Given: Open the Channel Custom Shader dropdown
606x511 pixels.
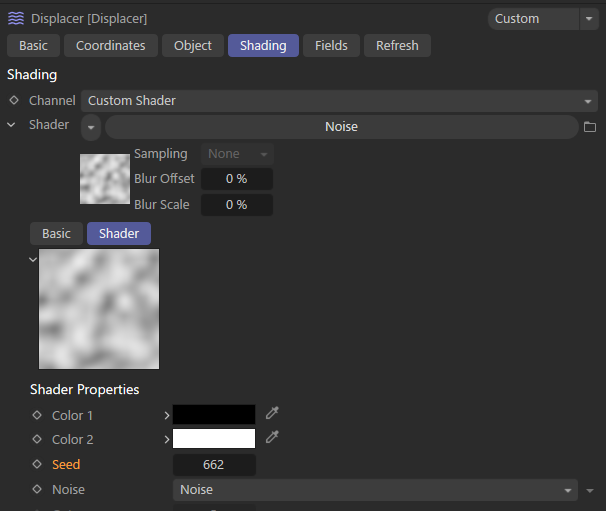Looking at the screenshot, I should [339, 101].
